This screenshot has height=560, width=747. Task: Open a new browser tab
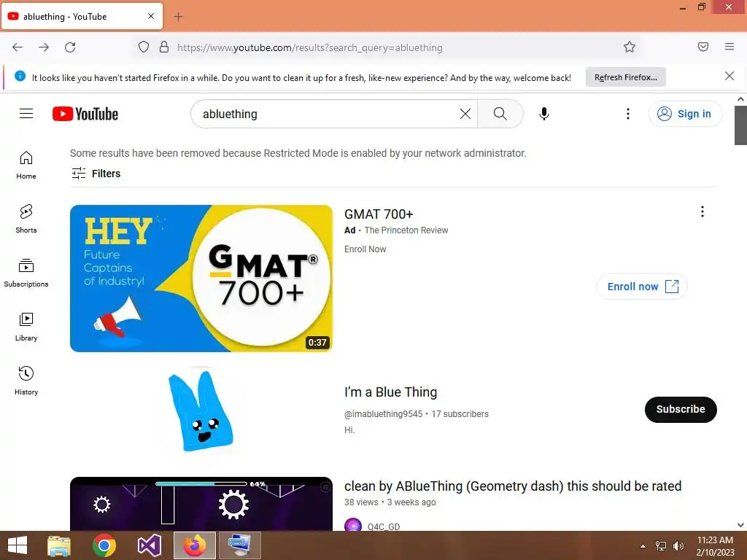tap(178, 17)
